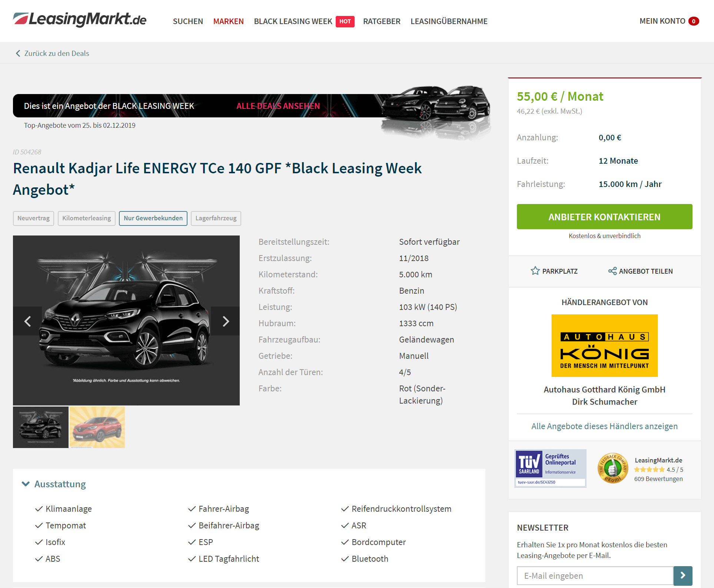Click the Fahrer-Airbag checkmark icon
Image resolution: width=714 pixels, height=588 pixels.
click(192, 509)
